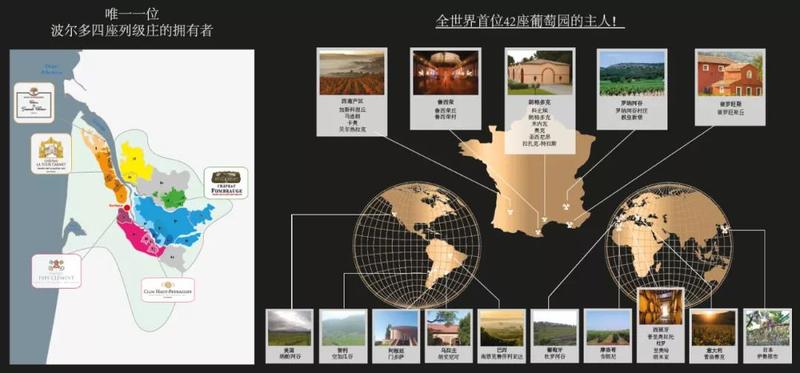
Task: Open the vineyard rows photo card top left
Action: (x=352, y=92)
